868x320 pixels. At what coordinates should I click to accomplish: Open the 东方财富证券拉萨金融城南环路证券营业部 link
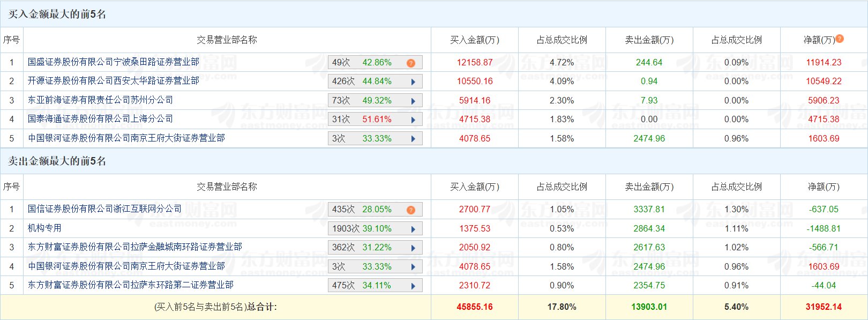(134, 247)
